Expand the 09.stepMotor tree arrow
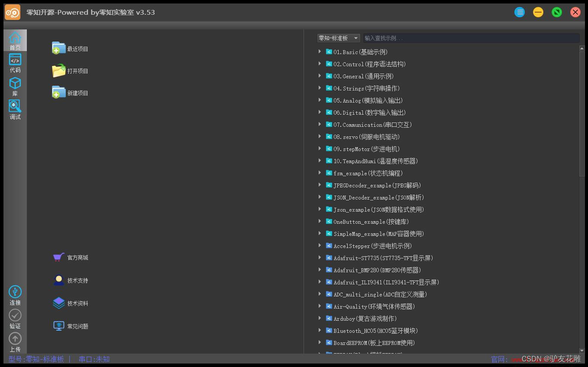Screen dimensions: 588x367 click(320, 148)
